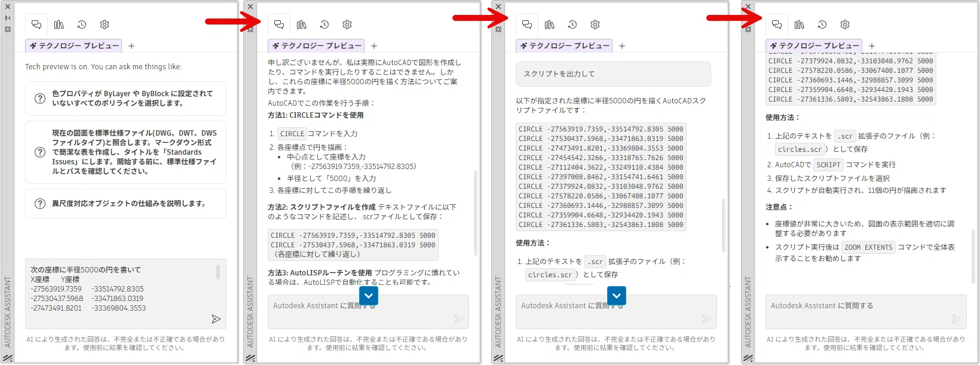980x365 pixels.
Task: Choose suggestion explaining 異尺度対応オブジェクト
Action: 125,204
